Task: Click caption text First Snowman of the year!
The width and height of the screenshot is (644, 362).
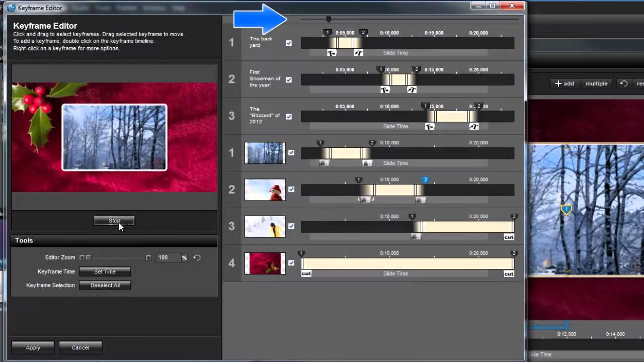Action: pyautogui.click(x=265, y=78)
